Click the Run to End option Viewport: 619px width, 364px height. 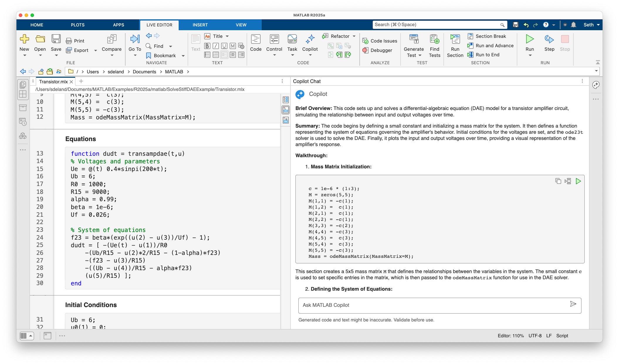tap(487, 55)
